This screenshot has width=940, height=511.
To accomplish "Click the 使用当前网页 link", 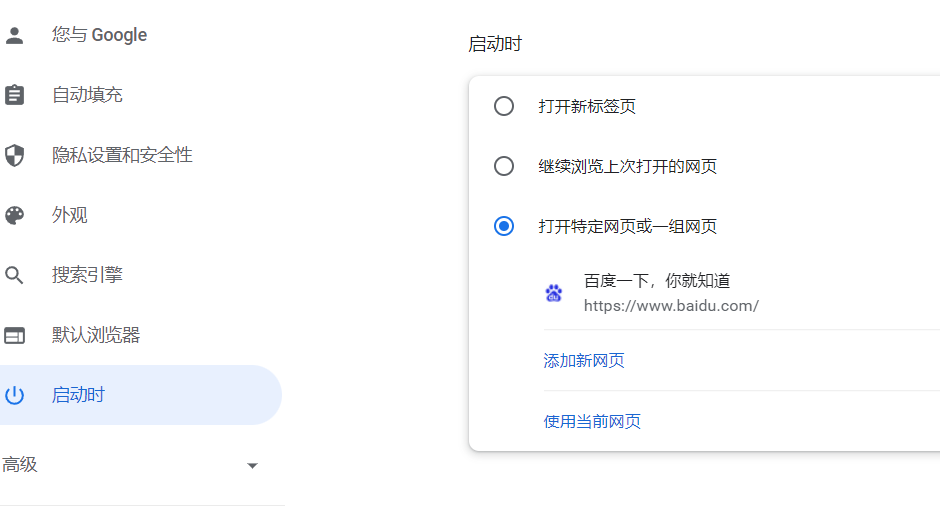I will point(592,421).
